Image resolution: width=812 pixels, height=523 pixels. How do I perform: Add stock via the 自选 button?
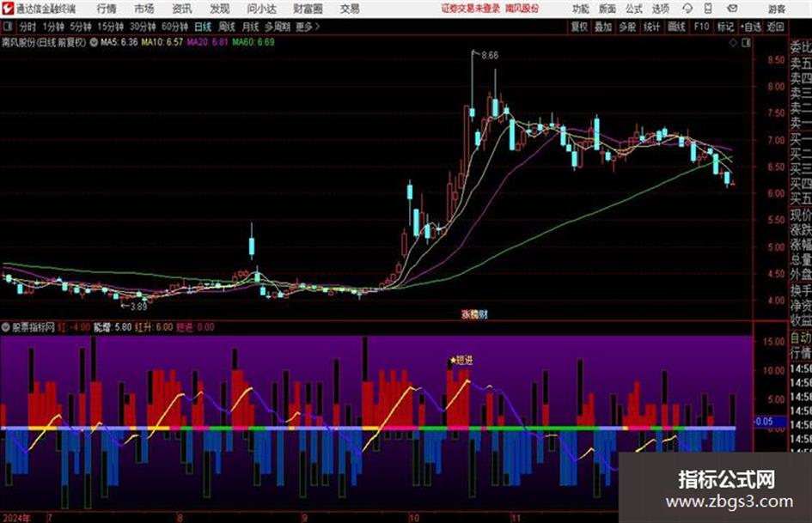coord(751,27)
